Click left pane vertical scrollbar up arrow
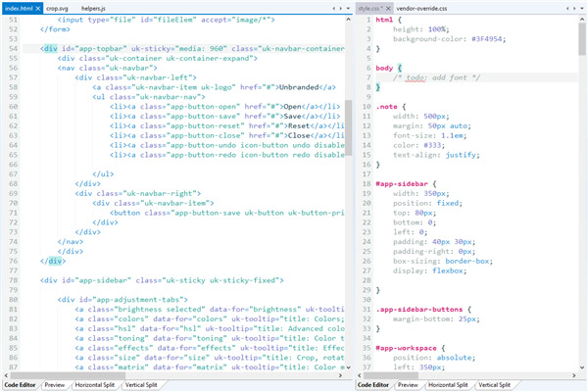588x392 pixels. tap(348, 20)
